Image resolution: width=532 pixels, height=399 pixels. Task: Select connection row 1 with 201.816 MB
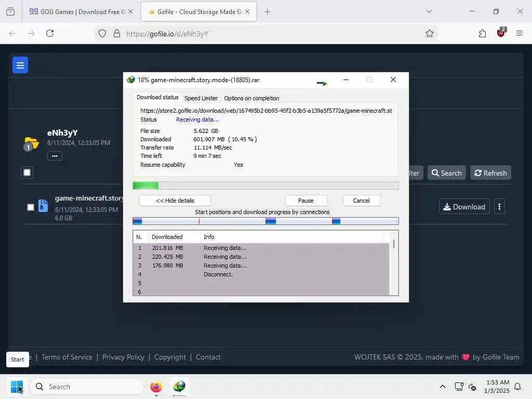(261, 248)
